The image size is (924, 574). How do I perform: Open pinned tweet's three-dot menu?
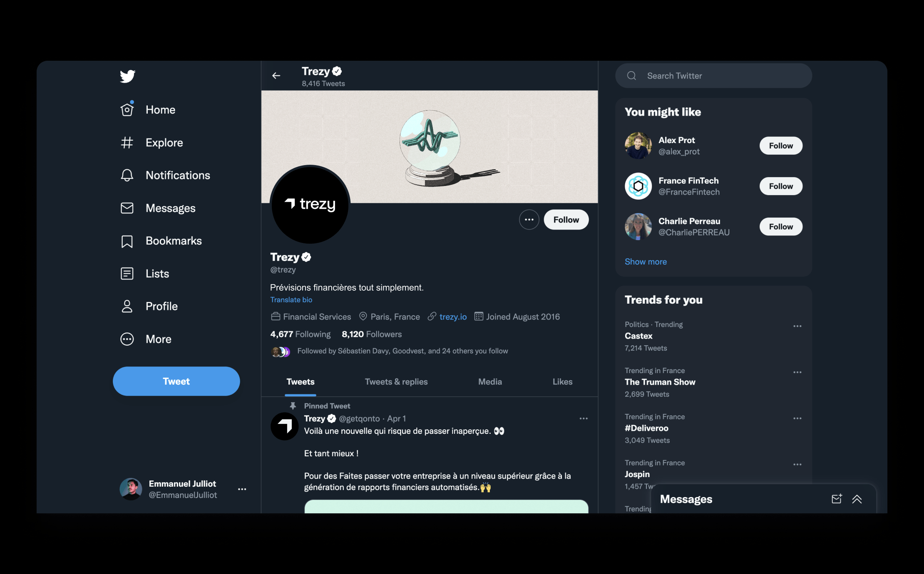[x=584, y=418]
